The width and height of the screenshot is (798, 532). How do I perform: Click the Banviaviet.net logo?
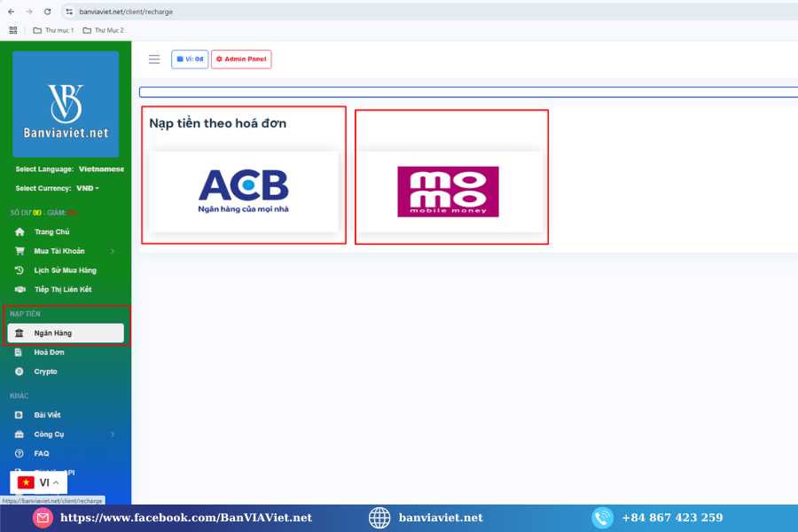point(66,105)
